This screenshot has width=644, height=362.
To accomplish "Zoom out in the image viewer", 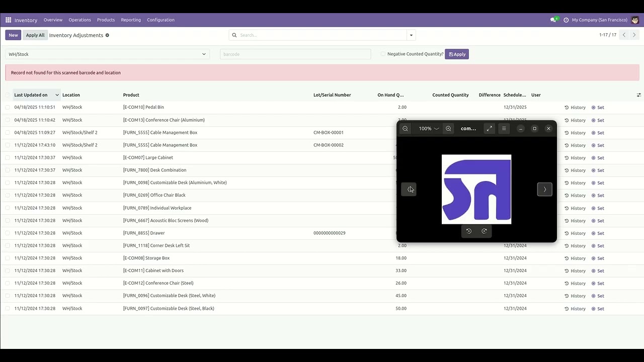I will pos(405,129).
